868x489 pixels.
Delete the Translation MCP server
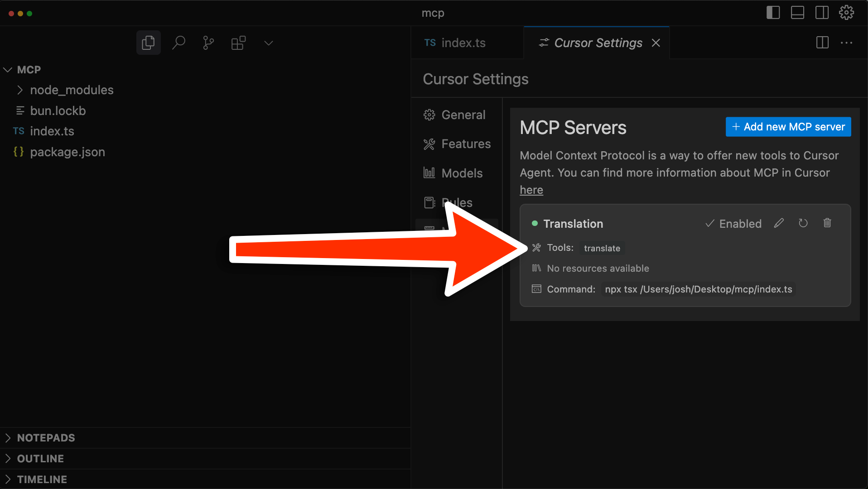coord(827,223)
